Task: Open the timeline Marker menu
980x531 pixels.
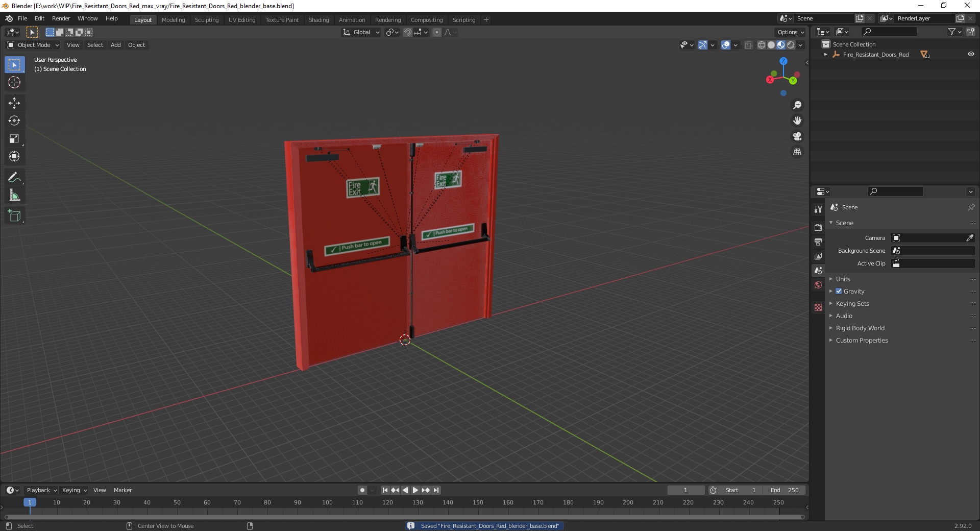Action: coord(122,490)
